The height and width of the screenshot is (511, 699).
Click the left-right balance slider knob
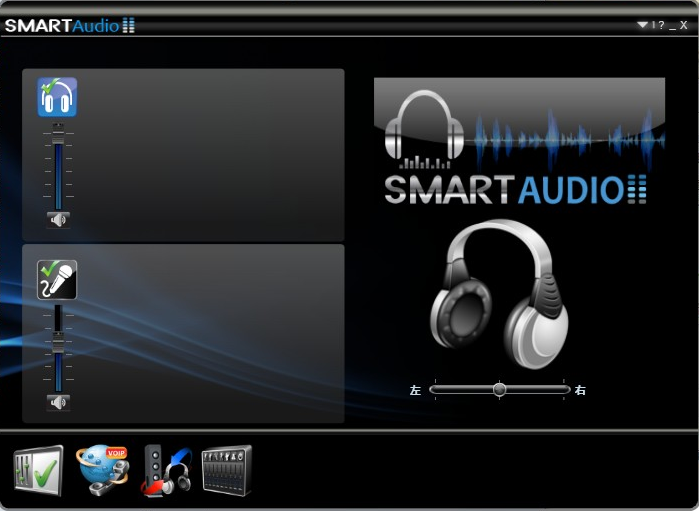[499, 390]
